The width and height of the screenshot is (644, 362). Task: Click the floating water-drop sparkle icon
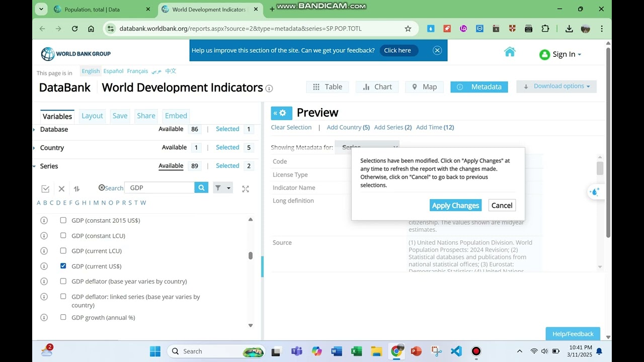(594, 192)
